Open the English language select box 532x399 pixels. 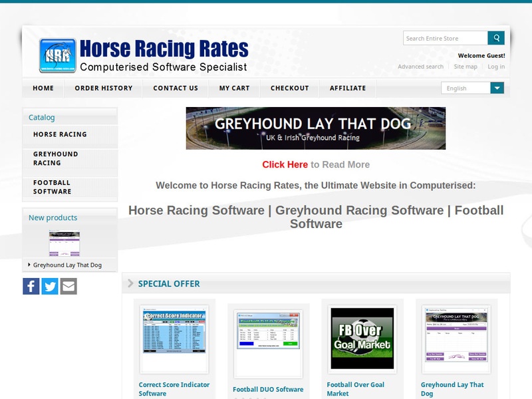click(x=472, y=88)
